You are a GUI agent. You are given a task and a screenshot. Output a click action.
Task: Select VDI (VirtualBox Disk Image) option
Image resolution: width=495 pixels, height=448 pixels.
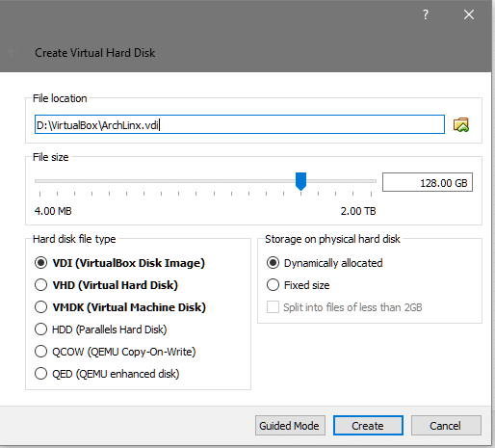point(119,263)
